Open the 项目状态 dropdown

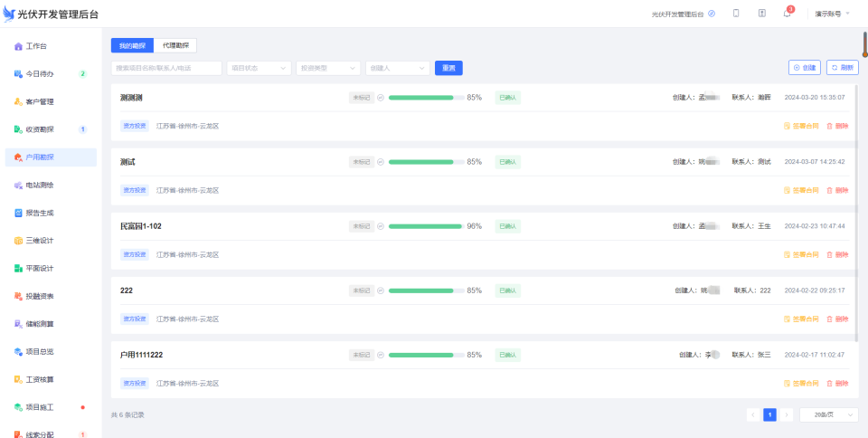point(259,68)
